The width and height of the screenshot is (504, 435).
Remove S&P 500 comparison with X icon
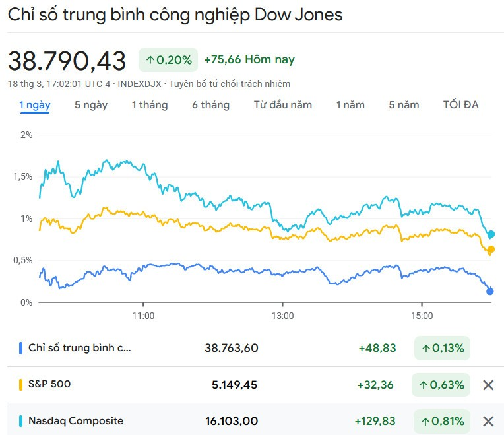click(488, 385)
